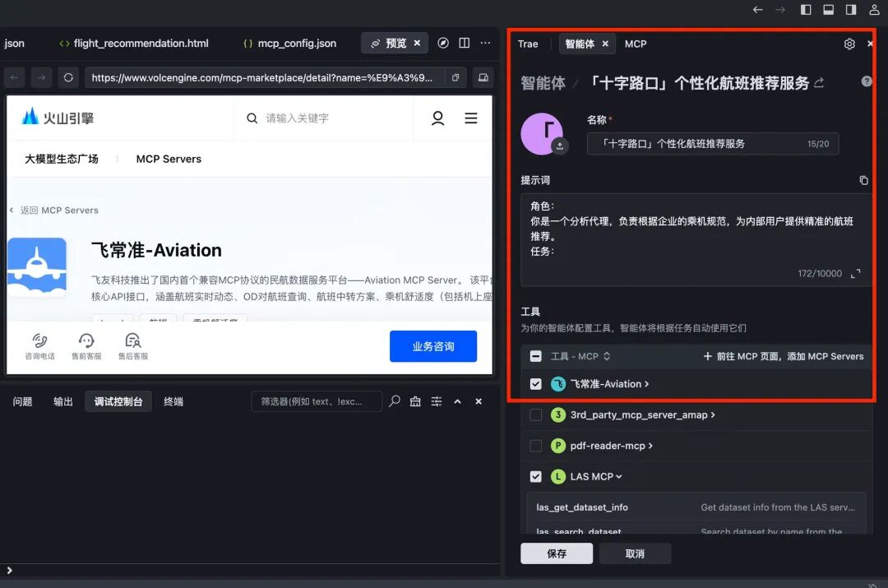Expand the bottom-left chevron arrow

(x=9, y=571)
